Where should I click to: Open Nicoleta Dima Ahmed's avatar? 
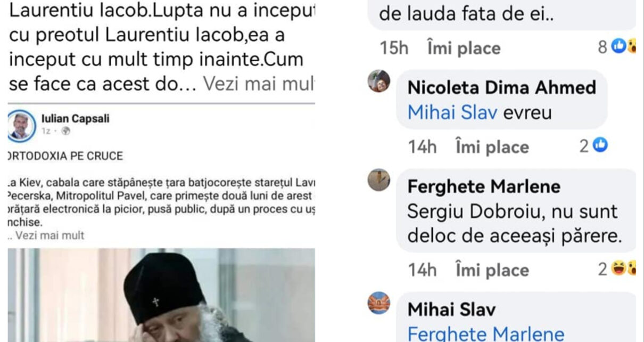pos(379,81)
